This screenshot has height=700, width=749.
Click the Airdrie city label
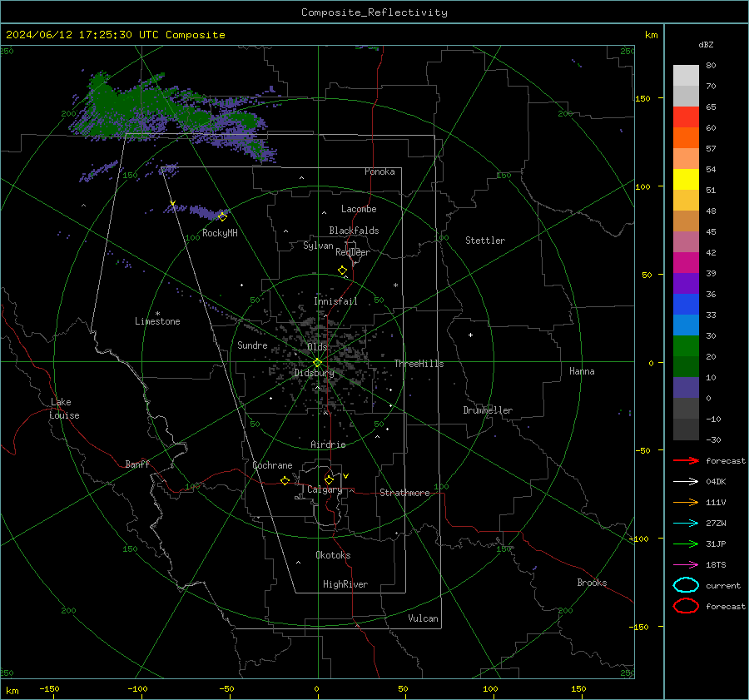click(x=328, y=444)
